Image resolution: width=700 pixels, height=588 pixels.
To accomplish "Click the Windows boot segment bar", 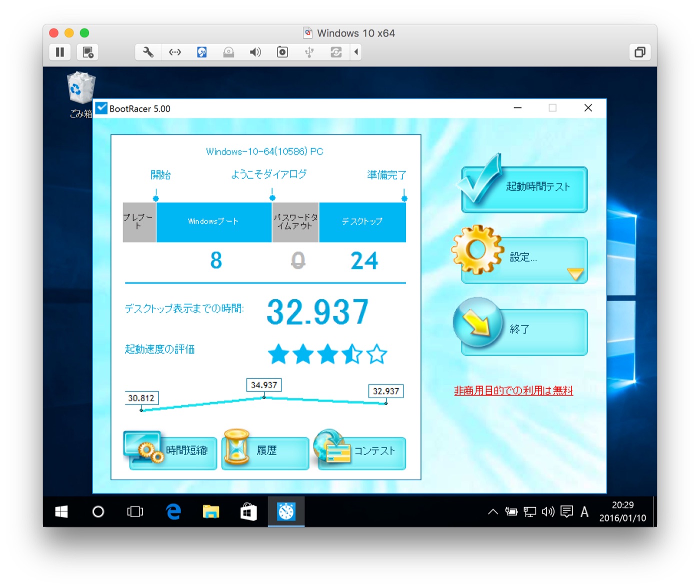I will click(214, 222).
